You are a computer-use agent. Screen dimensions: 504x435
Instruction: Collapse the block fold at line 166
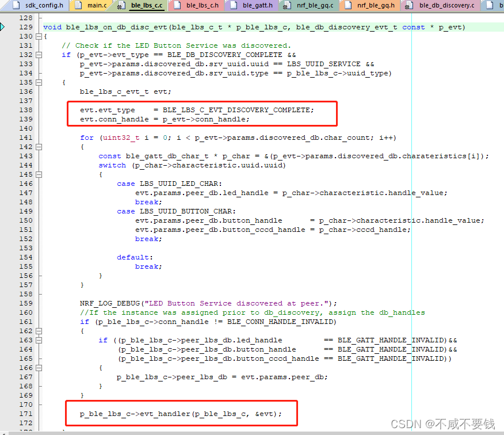point(38,367)
